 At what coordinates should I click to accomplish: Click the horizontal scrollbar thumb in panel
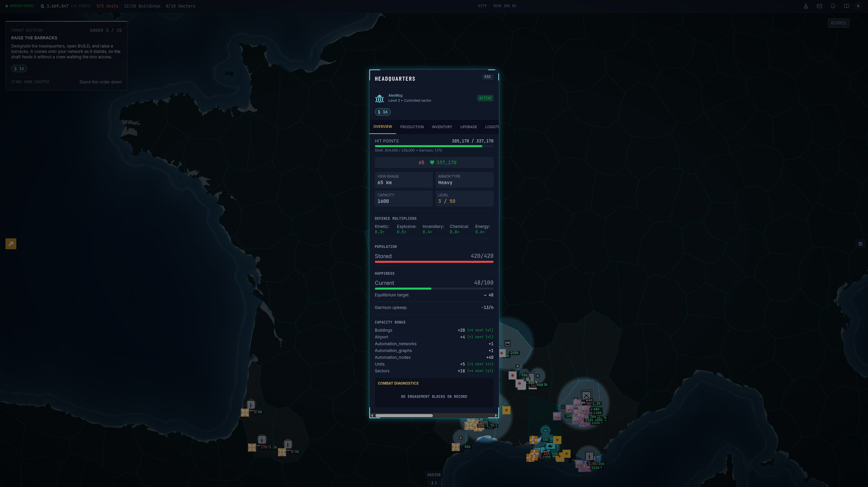404,416
